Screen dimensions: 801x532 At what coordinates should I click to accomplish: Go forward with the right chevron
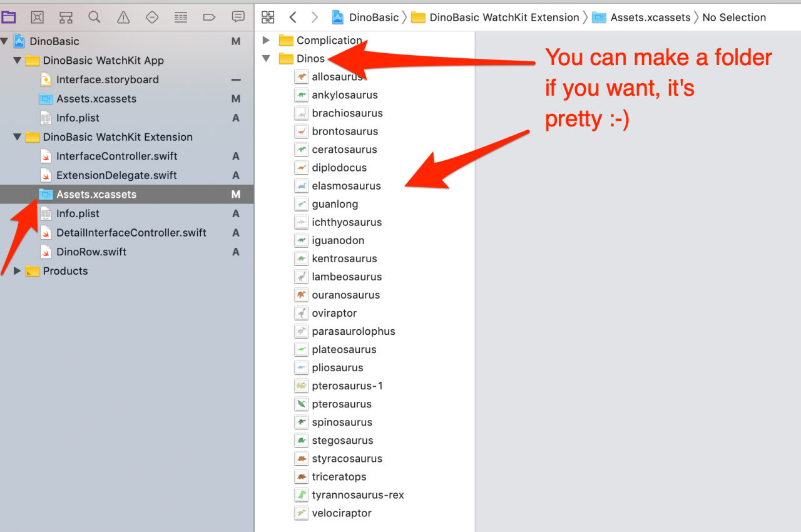pos(315,18)
